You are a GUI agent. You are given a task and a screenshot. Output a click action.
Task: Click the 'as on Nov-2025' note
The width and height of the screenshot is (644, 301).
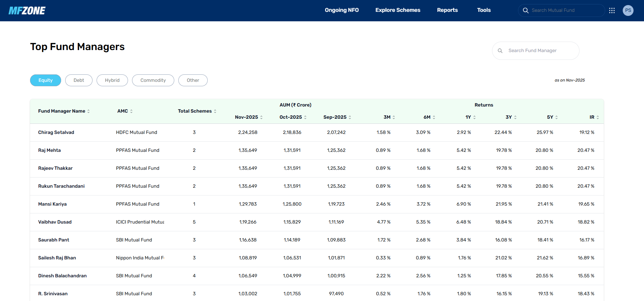tap(570, 80)
